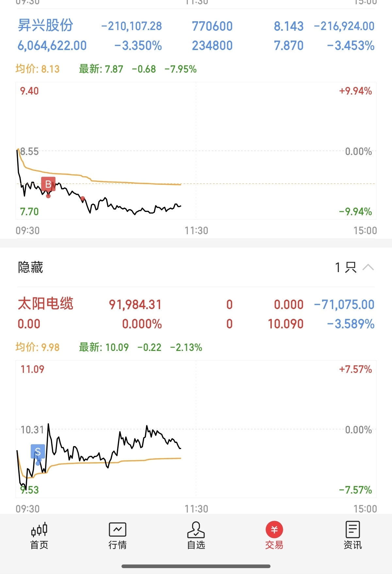Open 昇兴股份 stock name
Screen dimensions: 392x574
(x=45, y=26)
